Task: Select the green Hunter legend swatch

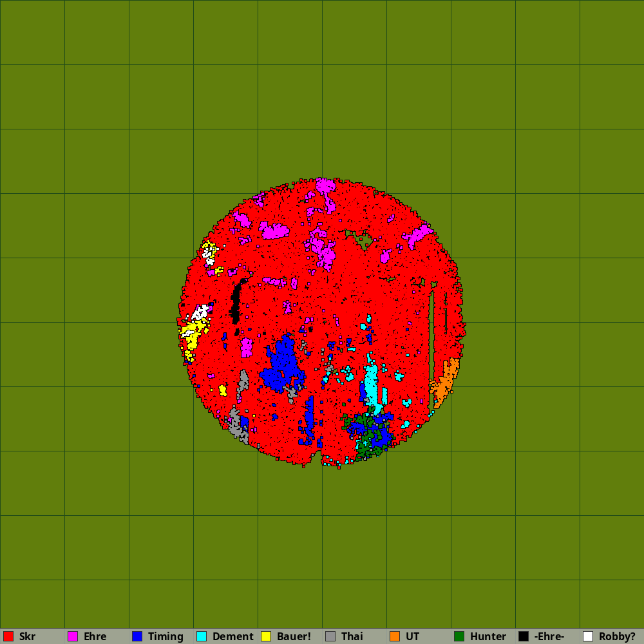Action: pyautogui.click(x=459, y=636)
